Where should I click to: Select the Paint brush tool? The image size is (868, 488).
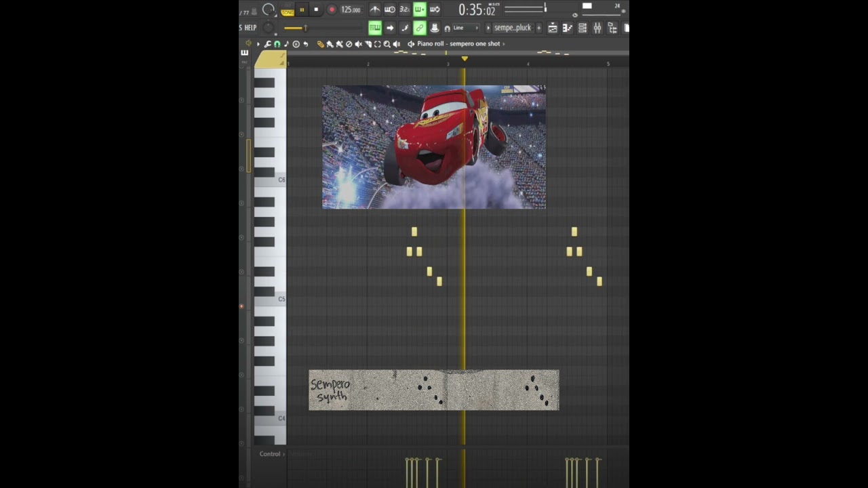click(x=330, y=44)
